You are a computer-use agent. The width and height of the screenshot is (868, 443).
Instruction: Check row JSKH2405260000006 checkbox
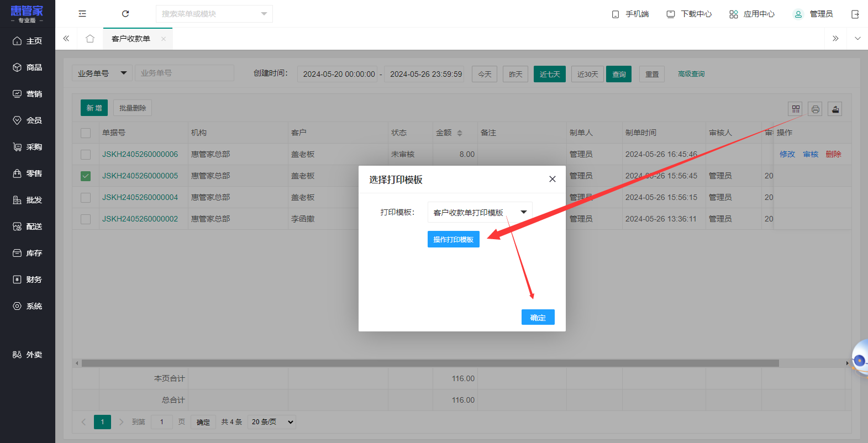[86, 155]
